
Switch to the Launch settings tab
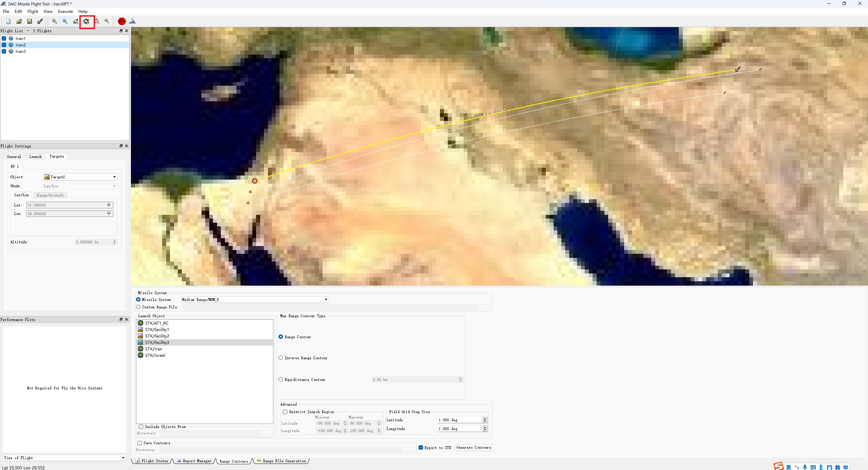[35, 157]
